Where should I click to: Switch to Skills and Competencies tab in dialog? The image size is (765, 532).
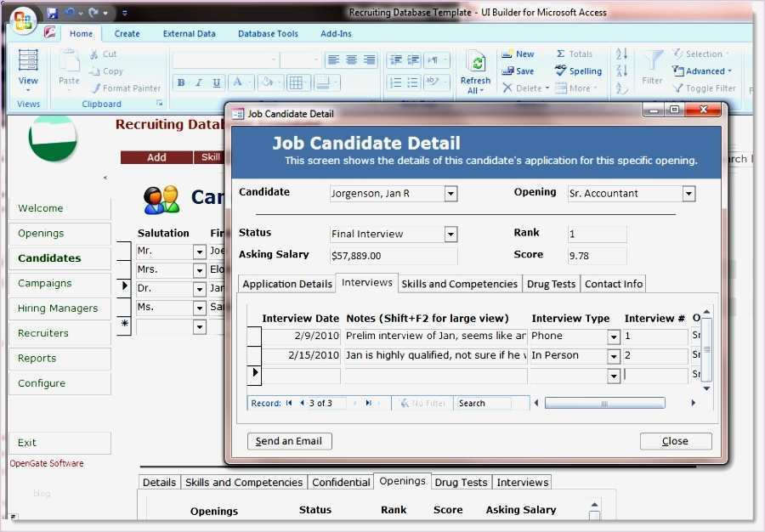[x=460, y=284]
